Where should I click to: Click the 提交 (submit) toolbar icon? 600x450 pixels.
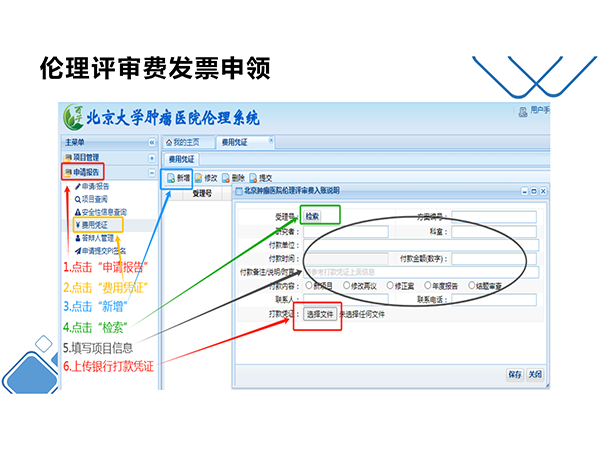click(x=253, y=178)
